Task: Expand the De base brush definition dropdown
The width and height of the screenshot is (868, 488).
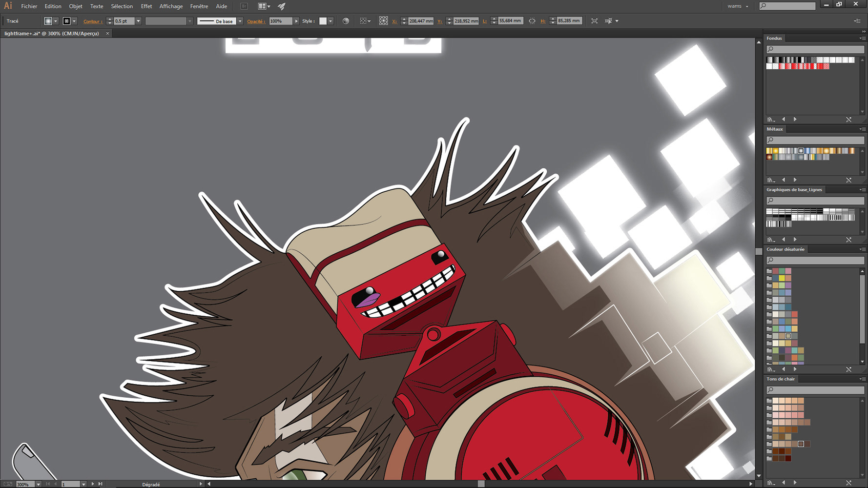Action: click(240, 21)
